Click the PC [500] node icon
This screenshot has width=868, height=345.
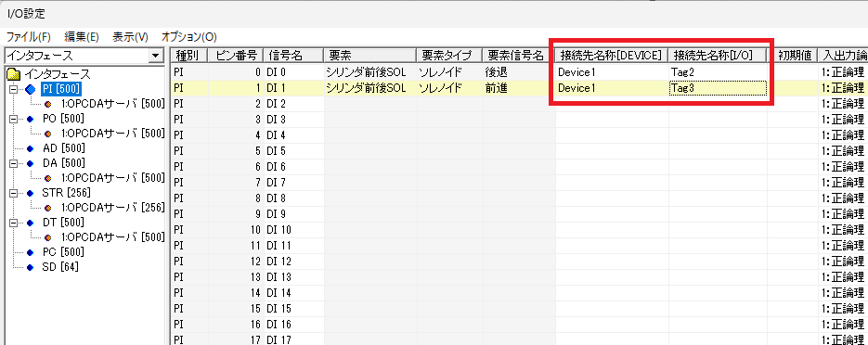(x=31, y=252)
